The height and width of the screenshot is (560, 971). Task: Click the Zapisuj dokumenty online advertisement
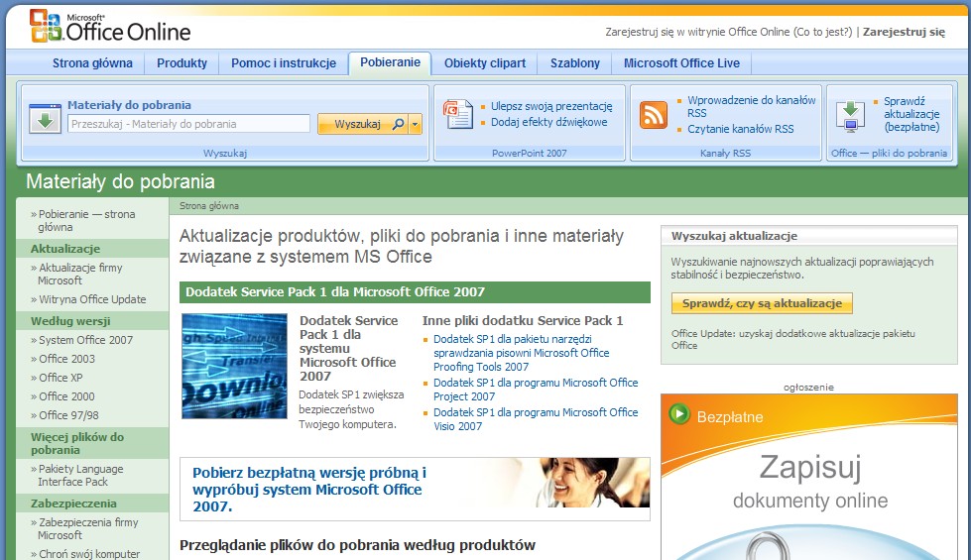pyautogui.click(x=809, y=477)
